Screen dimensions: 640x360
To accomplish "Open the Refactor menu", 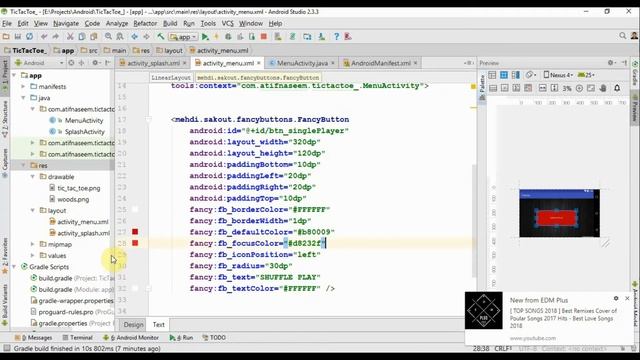I will [145, 24].
